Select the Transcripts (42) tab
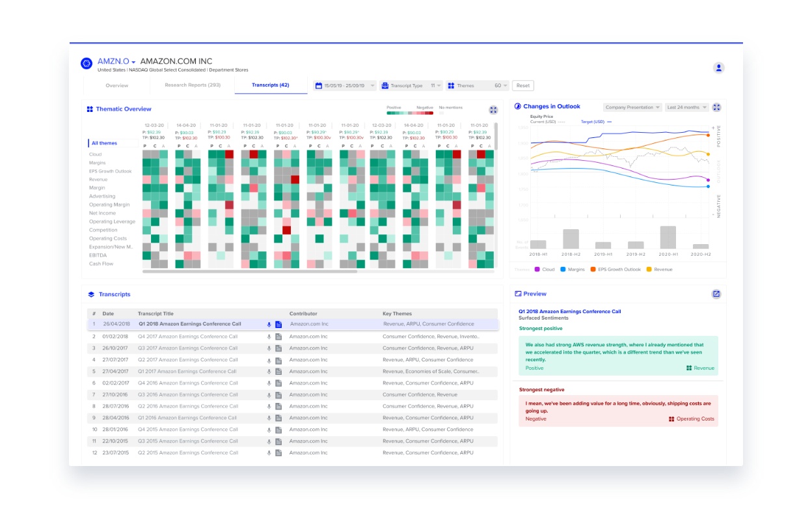Viewport: 812px width, 509px height. (271, 85)
